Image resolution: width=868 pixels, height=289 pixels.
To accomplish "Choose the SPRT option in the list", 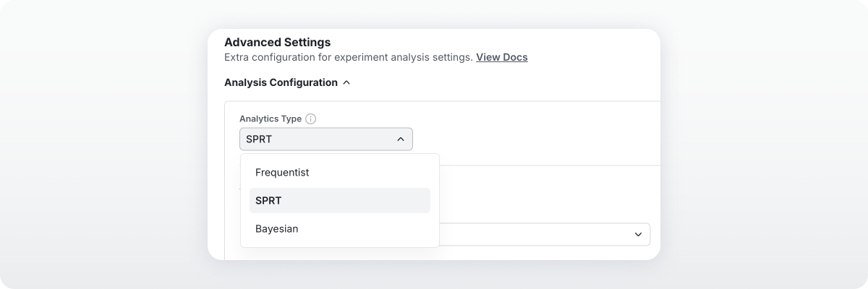I will [x=340, y=201].
